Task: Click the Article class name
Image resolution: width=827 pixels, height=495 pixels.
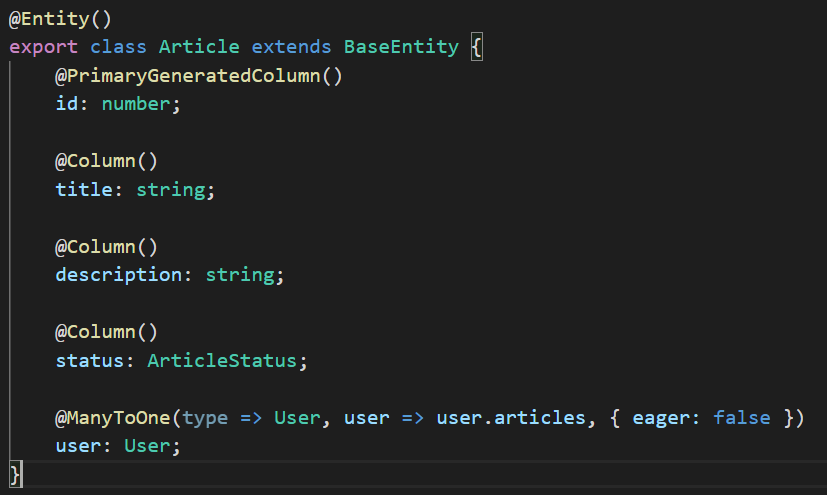Action: click(x=199, y=47)
